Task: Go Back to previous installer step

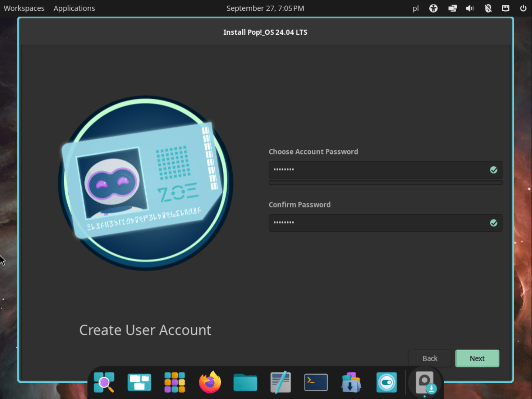Action: (430, 358)
